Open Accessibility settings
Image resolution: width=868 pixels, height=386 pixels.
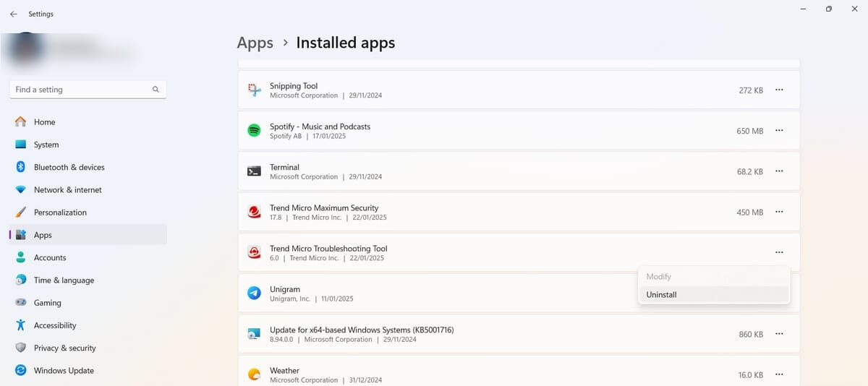[88, 325]
